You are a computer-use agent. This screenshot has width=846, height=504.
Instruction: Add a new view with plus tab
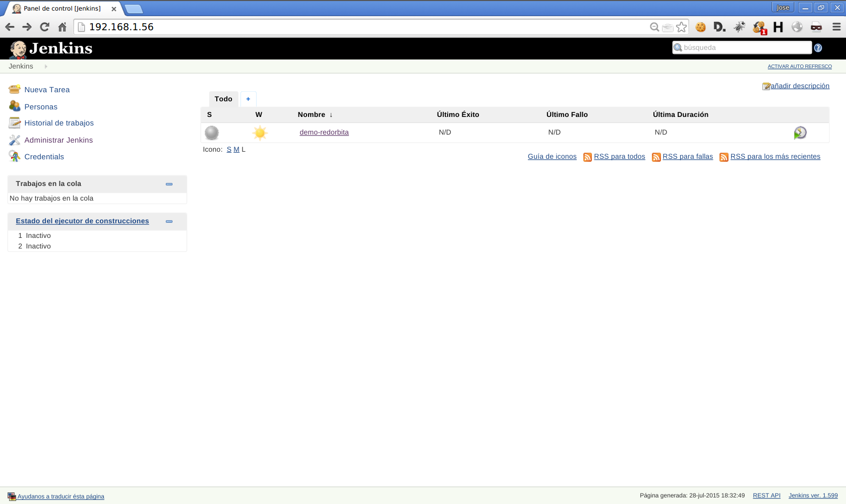[x=248, y=99]
